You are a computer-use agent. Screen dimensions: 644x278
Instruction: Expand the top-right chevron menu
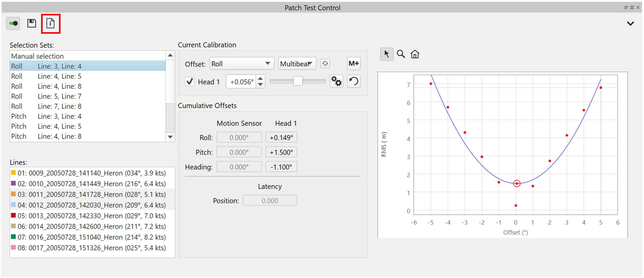click(630, 23)
